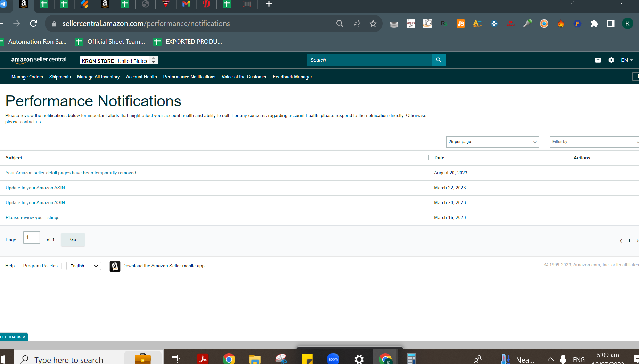Open Shipments menu

coord(60,77)
